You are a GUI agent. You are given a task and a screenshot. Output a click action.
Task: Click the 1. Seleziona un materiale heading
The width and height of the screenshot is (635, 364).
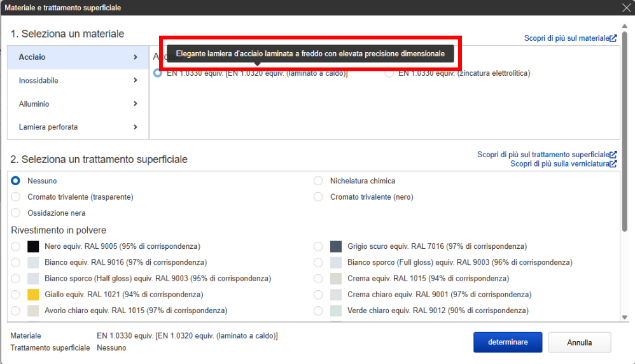67,34
